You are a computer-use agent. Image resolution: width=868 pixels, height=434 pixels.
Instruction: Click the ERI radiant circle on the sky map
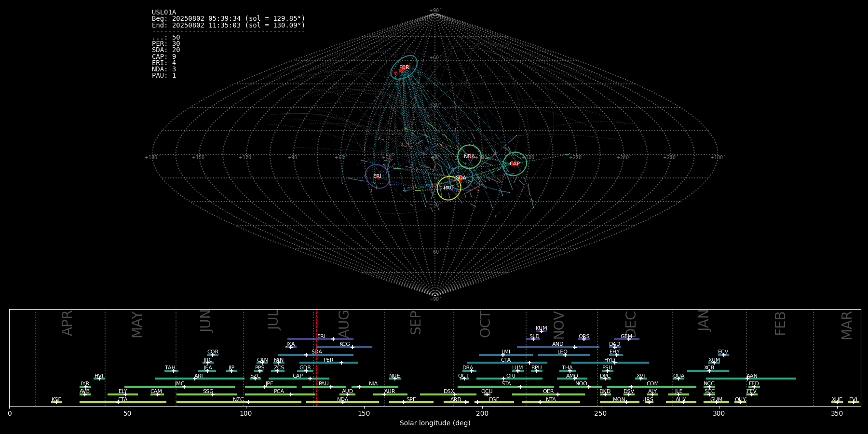377,176
